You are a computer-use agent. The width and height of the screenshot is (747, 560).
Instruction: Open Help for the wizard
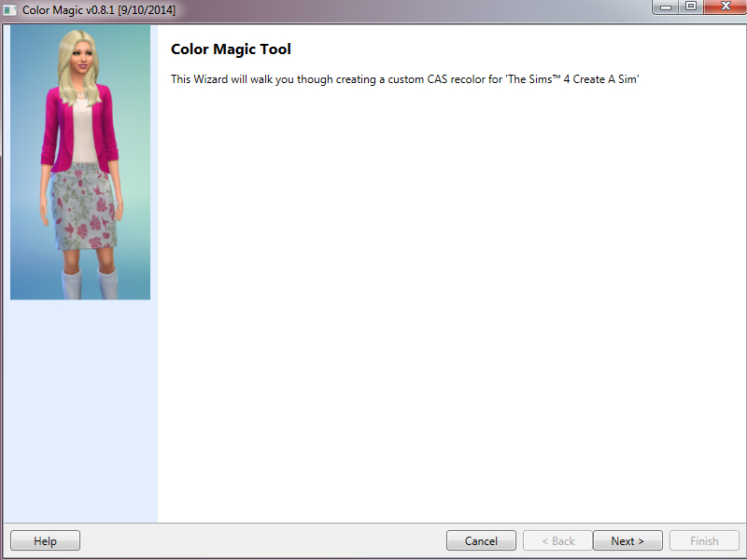click(x=45, y=540)
